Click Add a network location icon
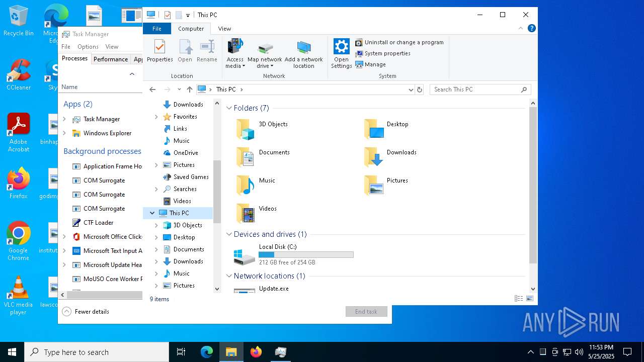Image resolution: width=644 pixels, height=362 pixels. [304, 48]
